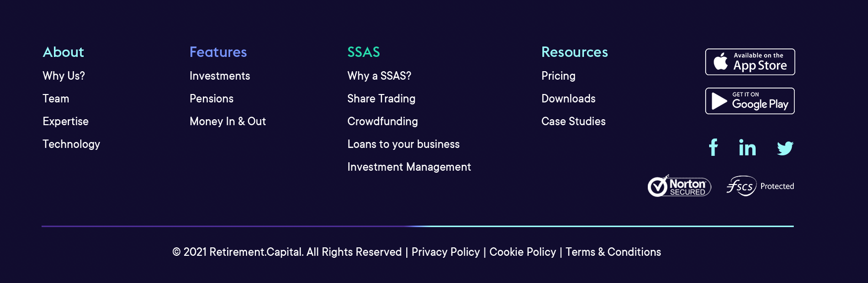The image size is (868, 283).
Task: Go to Case Studies
Action: pos(573,121)
